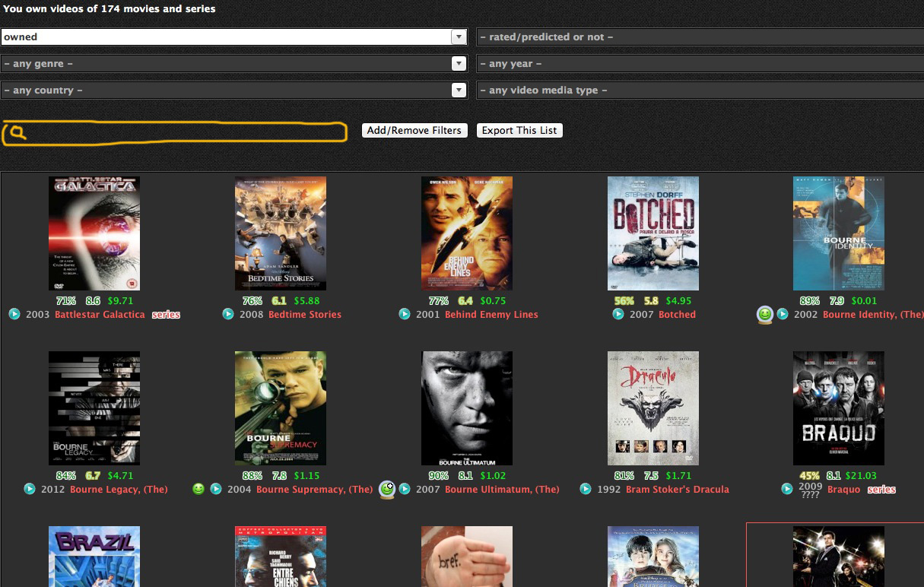Click Behind Enemy Lines poster thumbnail
The height and width of the screenshot is (587, 924).
(467, 233)
